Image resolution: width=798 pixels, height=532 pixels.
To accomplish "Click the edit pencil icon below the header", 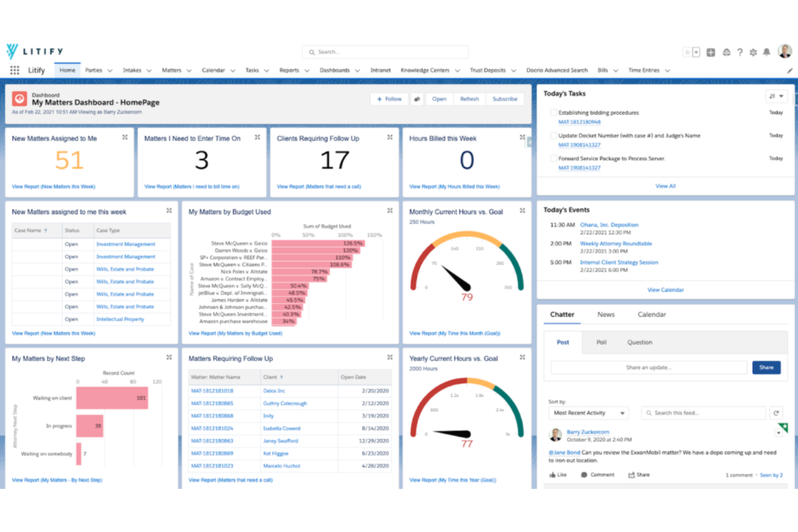I will [789, 70].
